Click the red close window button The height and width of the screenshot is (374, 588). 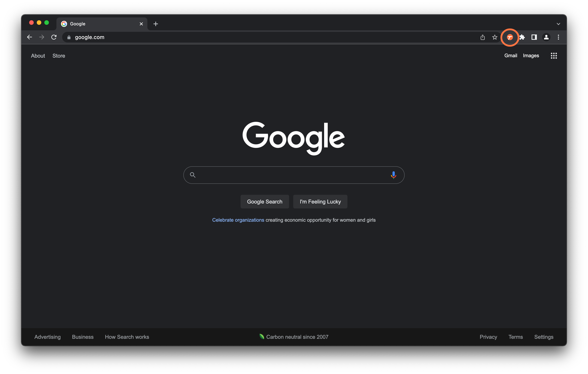coord(31,23)
